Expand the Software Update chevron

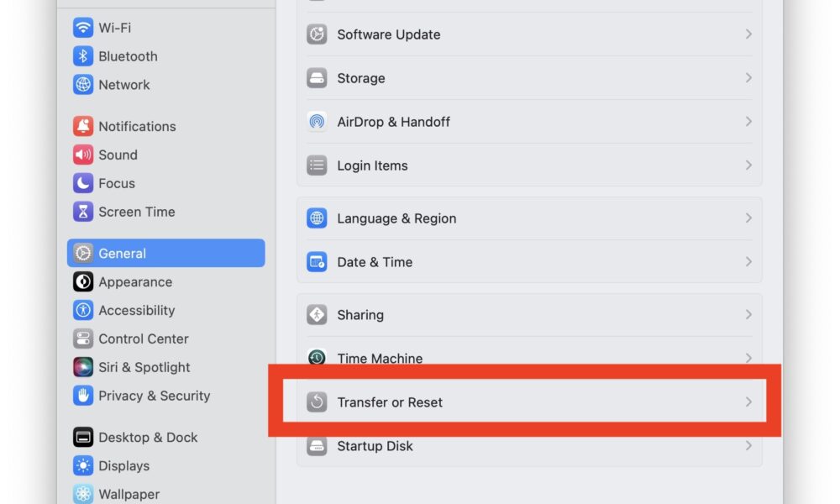pos(748,34)
